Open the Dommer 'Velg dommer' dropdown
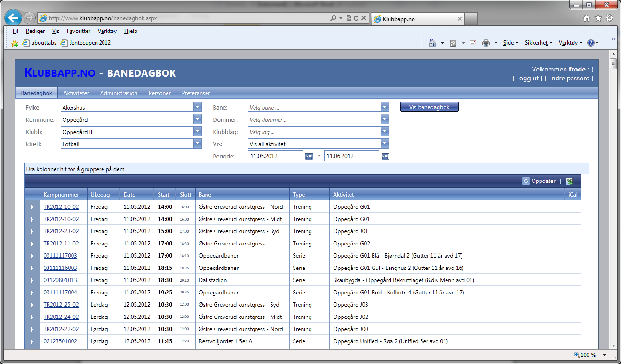 [x=385, y=119]
